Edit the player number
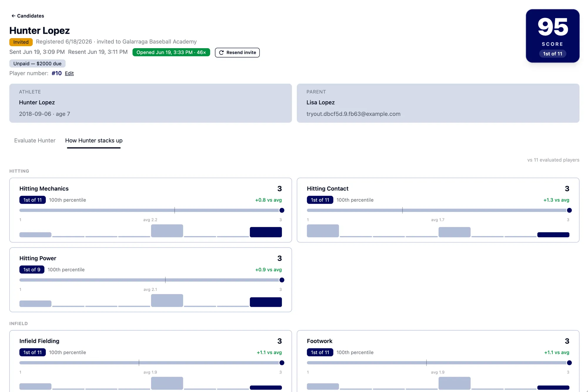This screenshot has width=588, height=392. (69, 73)
